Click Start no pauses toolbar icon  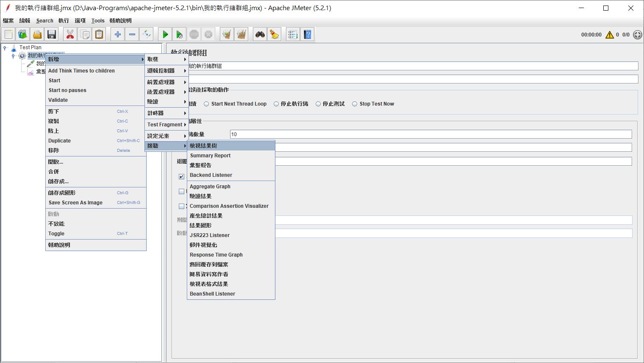click(x=180, y=34)
